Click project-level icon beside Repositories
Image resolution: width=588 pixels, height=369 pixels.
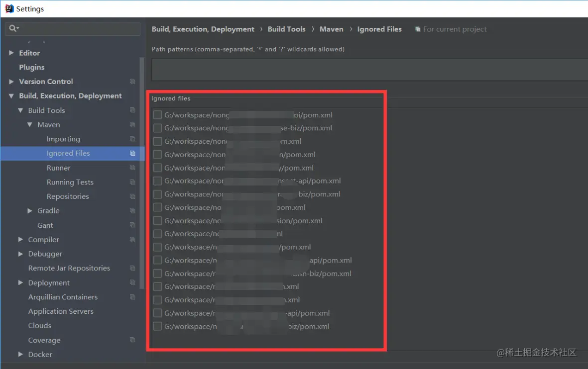point(132,196)
